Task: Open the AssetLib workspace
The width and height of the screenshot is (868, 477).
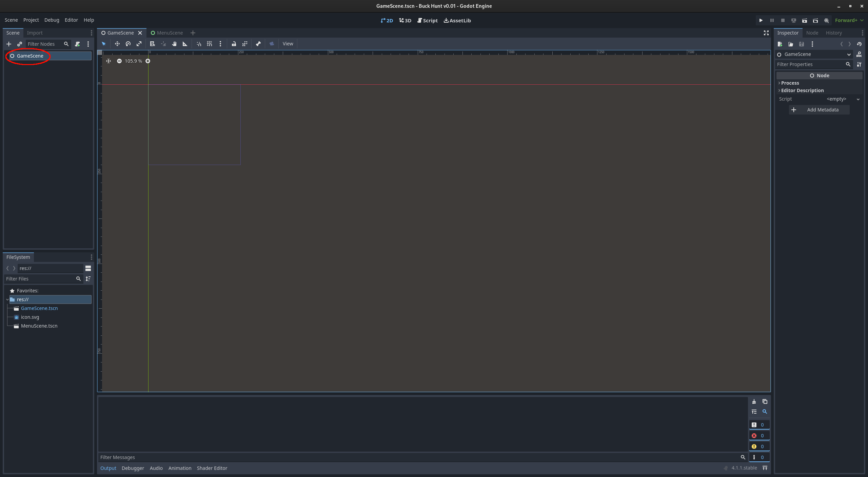Action: tap(457, 21)
